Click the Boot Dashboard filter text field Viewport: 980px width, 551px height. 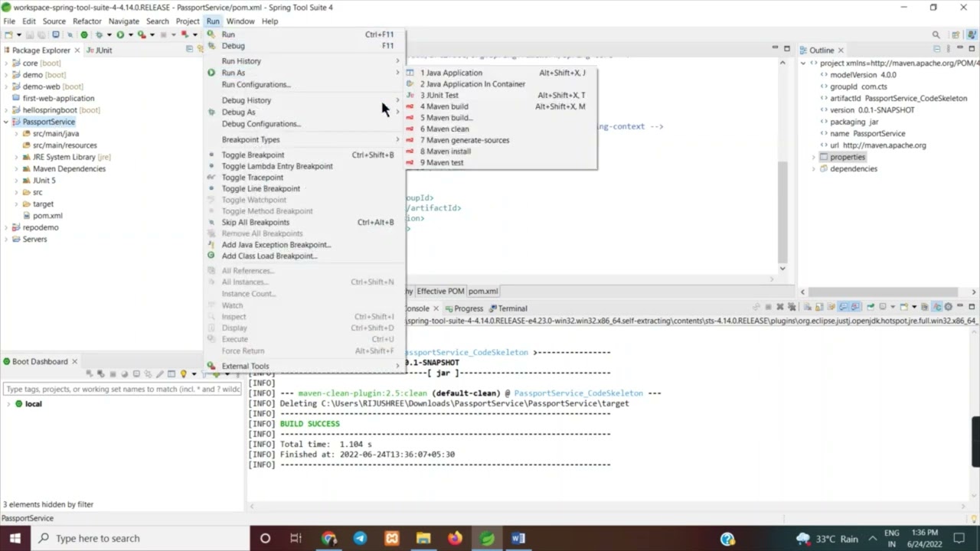click(122, 389)
